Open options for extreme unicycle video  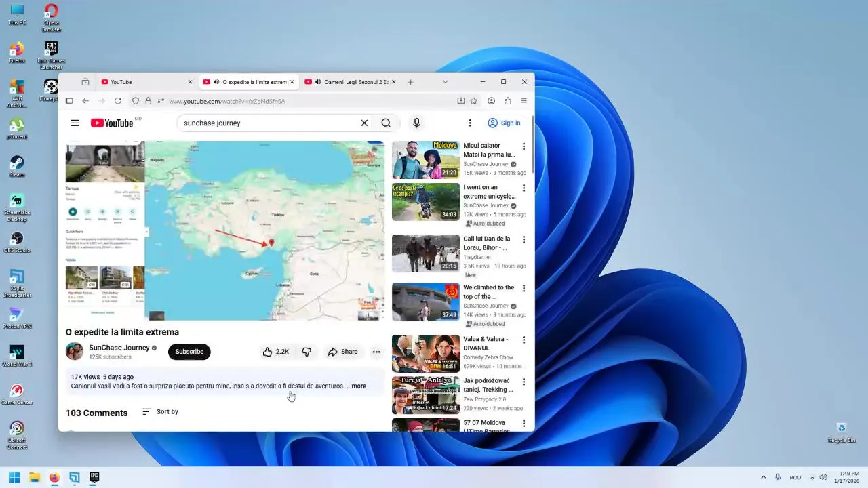tap(524, 188)
